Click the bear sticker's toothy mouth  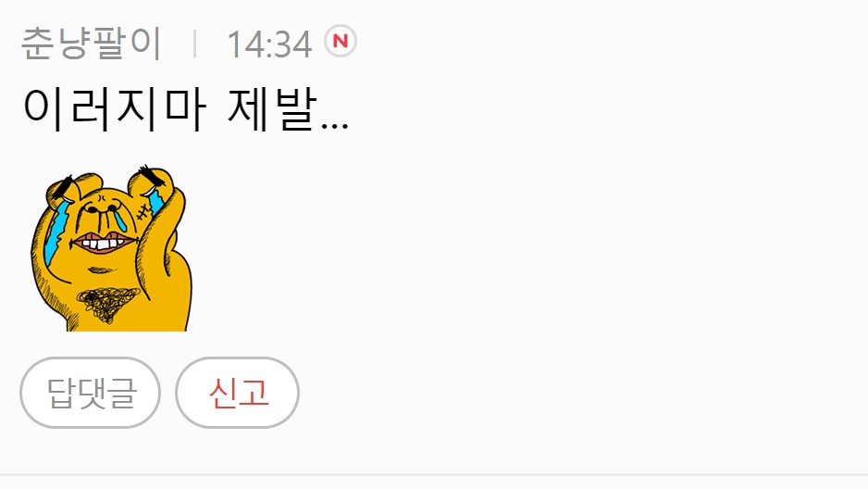point(104,242)
